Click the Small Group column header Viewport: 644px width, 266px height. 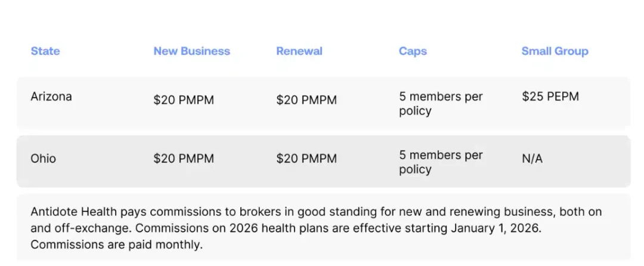[555, 51]
